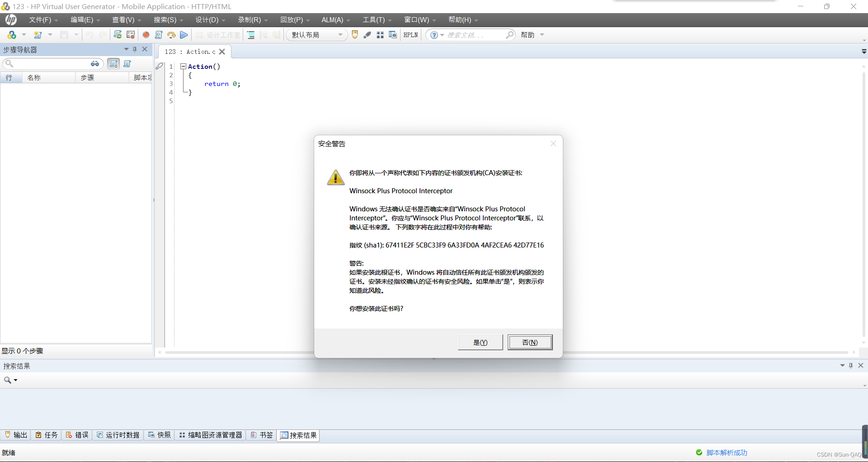Click the output pane icon in toolbar
The height and width of the screenshot is (462, 868).
point(355,35)
